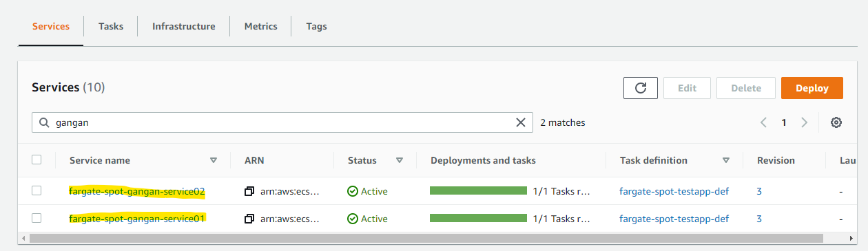Click page number 1

783,122
